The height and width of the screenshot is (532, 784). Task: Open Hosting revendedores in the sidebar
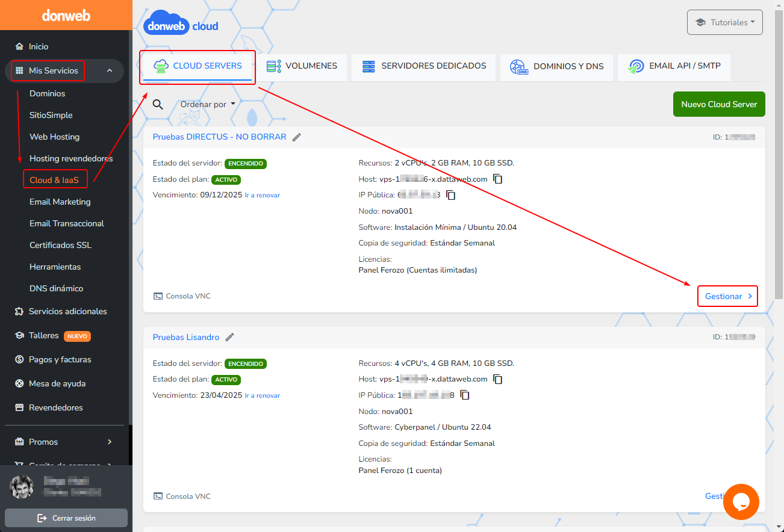pos(71,158)
